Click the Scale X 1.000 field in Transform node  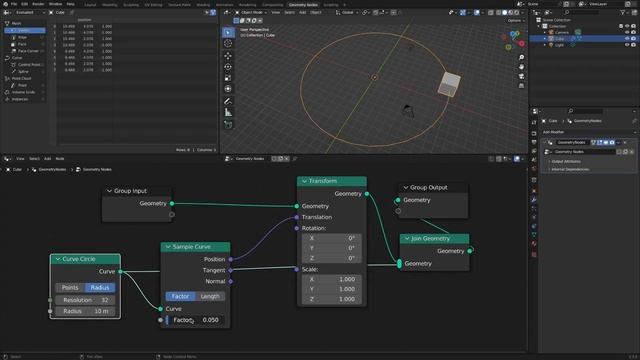coord(331,279)
